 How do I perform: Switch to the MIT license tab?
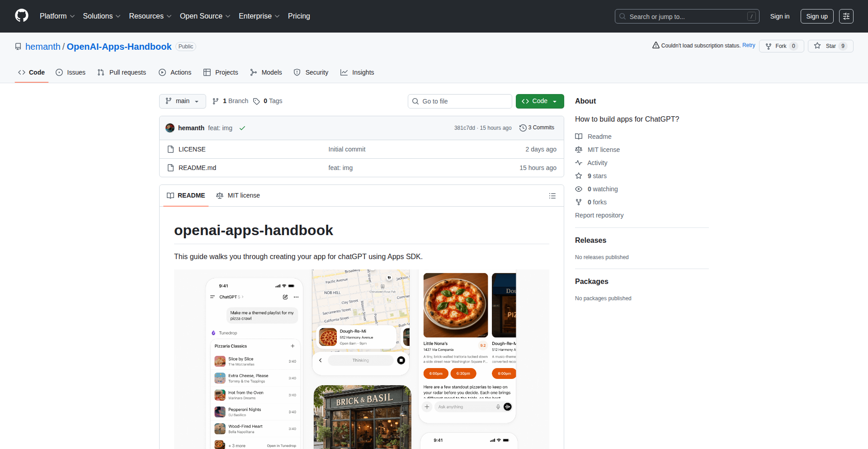pyautogui.click(x=238, y=196)
